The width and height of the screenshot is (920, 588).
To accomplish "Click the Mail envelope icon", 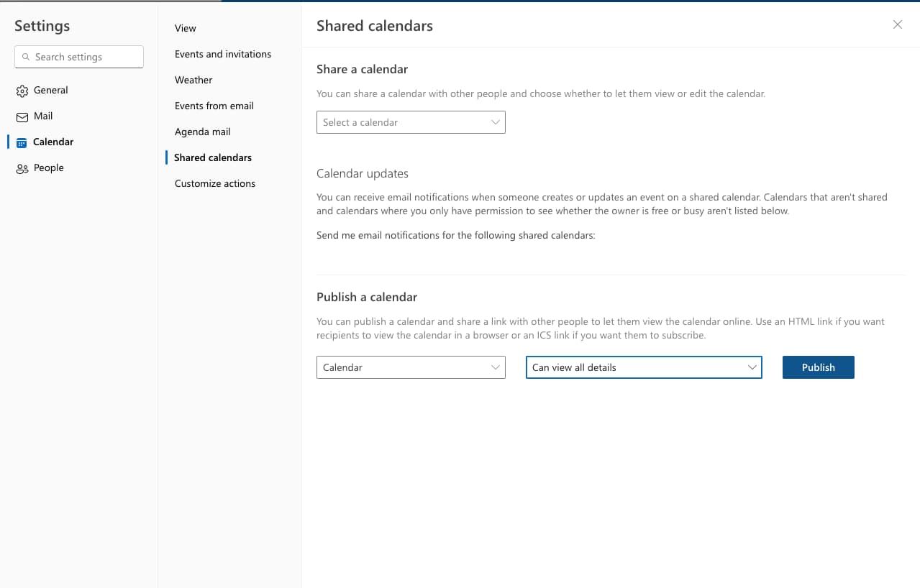I will [x=22, y=116].
